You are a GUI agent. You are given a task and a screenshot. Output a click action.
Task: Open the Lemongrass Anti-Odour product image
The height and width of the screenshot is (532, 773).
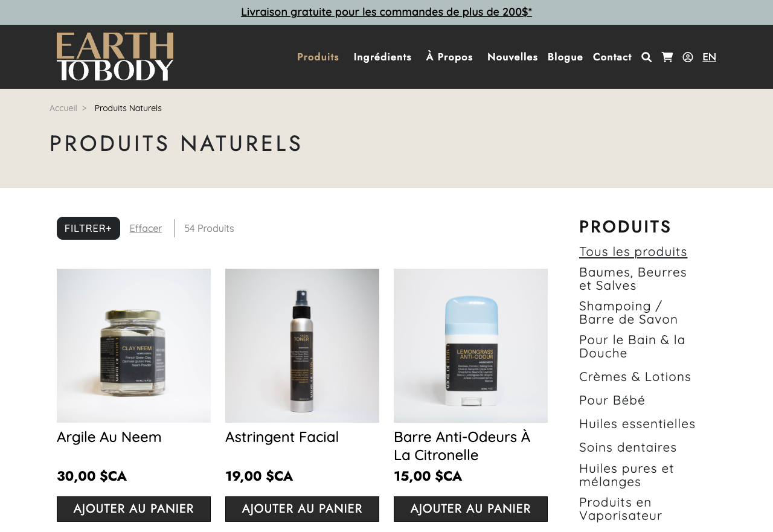pyautogui.click(x=470, y=345)
